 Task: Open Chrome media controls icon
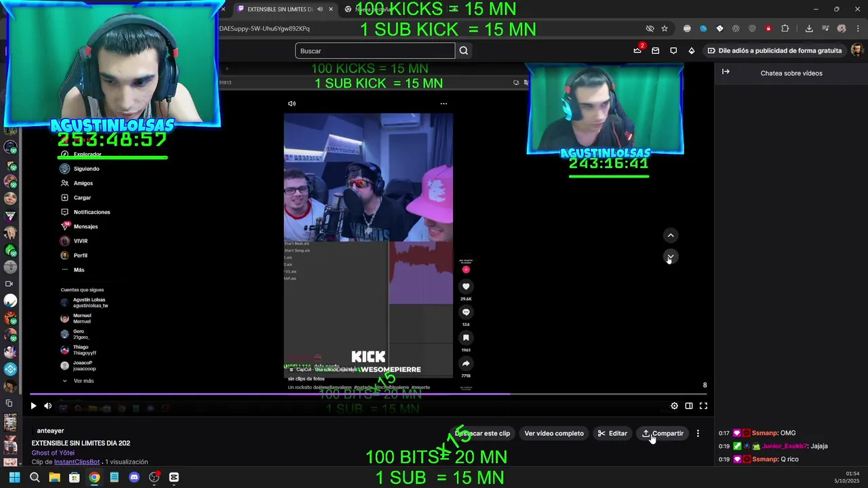pyautogui.click(x=825, y=28)
